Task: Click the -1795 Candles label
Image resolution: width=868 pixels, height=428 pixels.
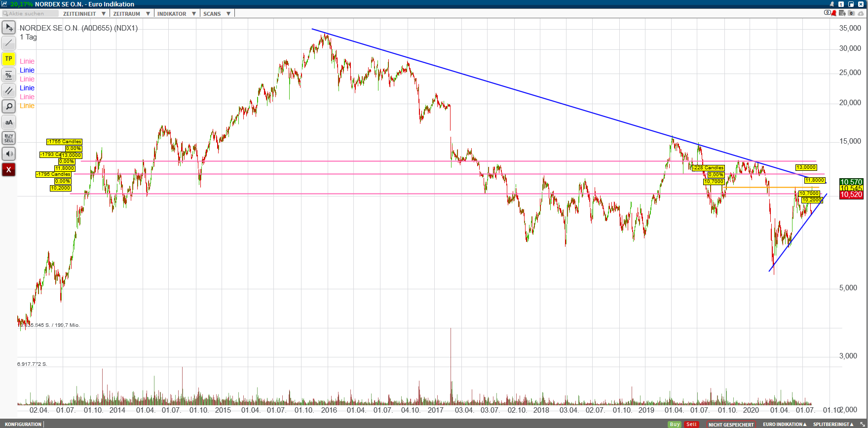Action: pos(53,174)
